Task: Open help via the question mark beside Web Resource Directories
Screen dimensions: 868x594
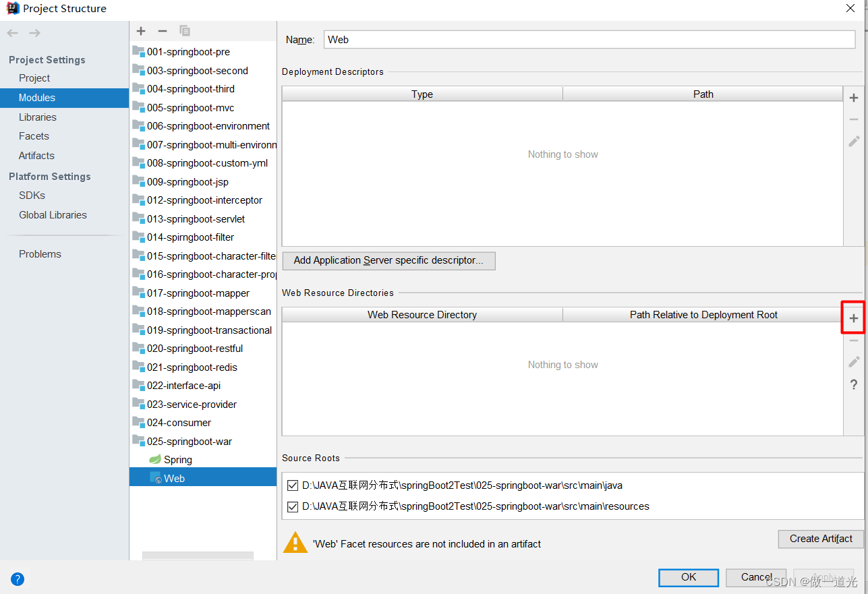Action: [853, 384]
